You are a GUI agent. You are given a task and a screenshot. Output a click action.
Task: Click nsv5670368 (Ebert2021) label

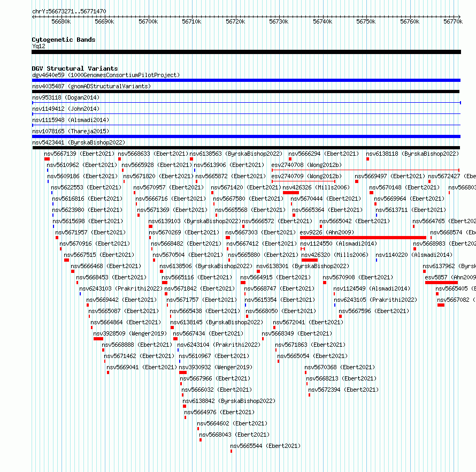340,367
